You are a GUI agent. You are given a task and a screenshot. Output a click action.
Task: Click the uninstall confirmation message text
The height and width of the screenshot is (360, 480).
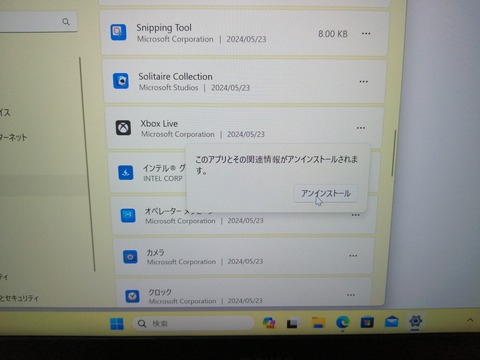(x=276, y=165)
